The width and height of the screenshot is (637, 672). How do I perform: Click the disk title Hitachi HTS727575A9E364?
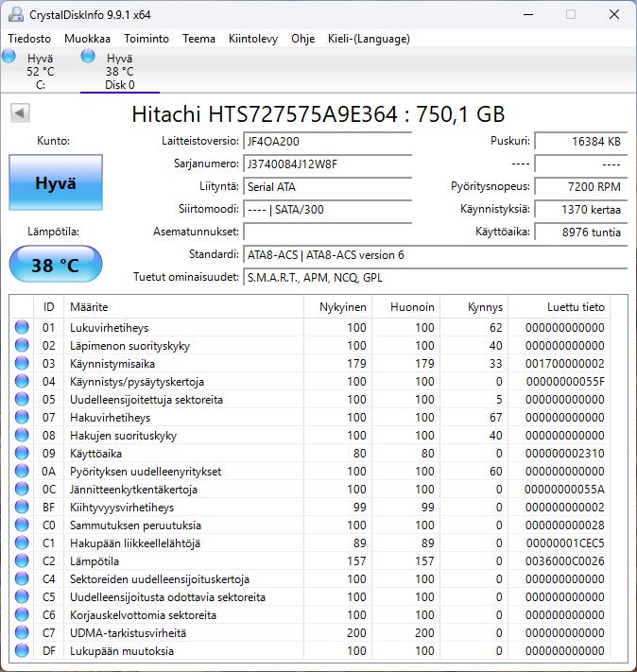click(318, 114)
